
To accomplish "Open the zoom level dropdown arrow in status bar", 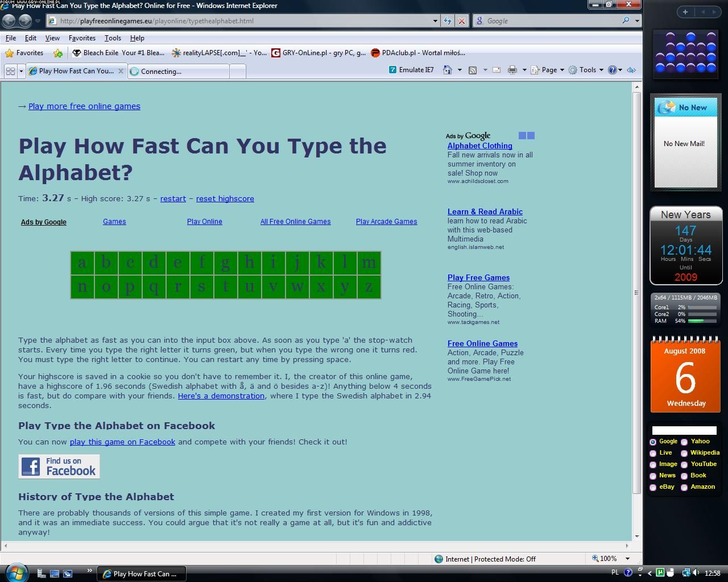I will pos(627,559).
